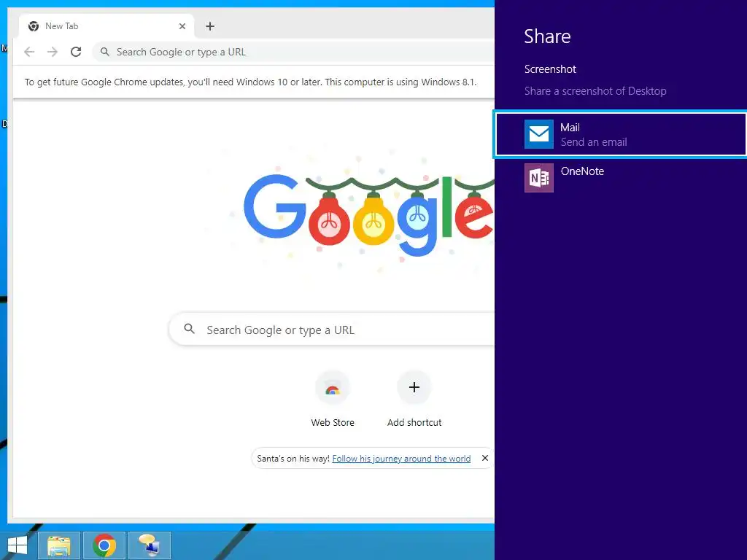
Task: Click the Mail envelope icon in Share panel
Action: pos(539,134)
